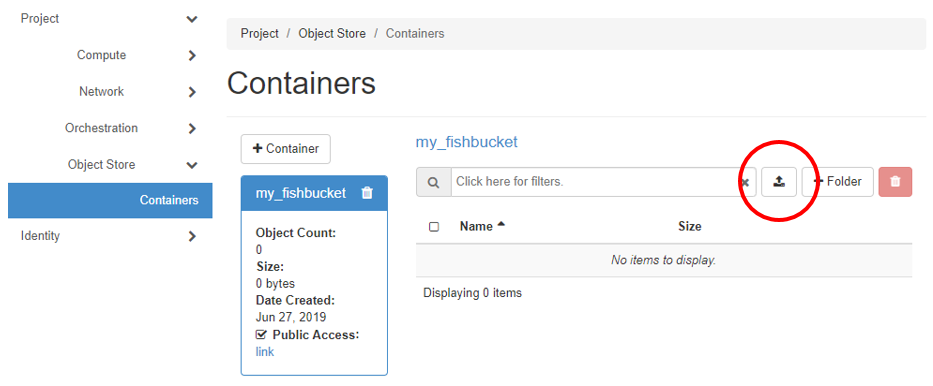Delete my_fishbucket container via trash icon
Viewport: 933px width, 386px height.
367,193
